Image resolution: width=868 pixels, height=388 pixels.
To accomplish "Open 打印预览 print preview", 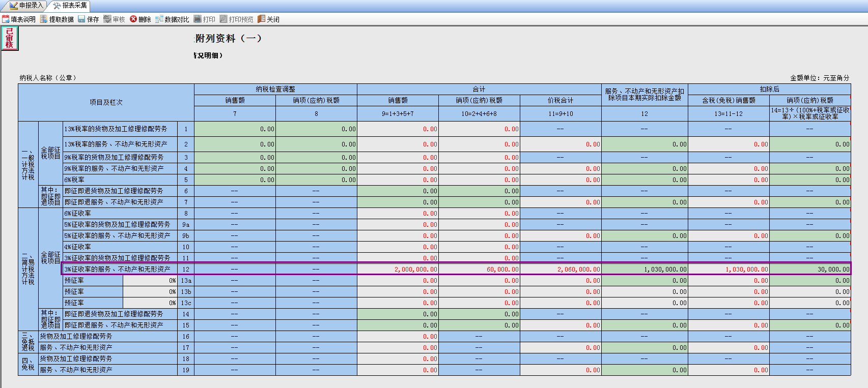I will [236, 19].
